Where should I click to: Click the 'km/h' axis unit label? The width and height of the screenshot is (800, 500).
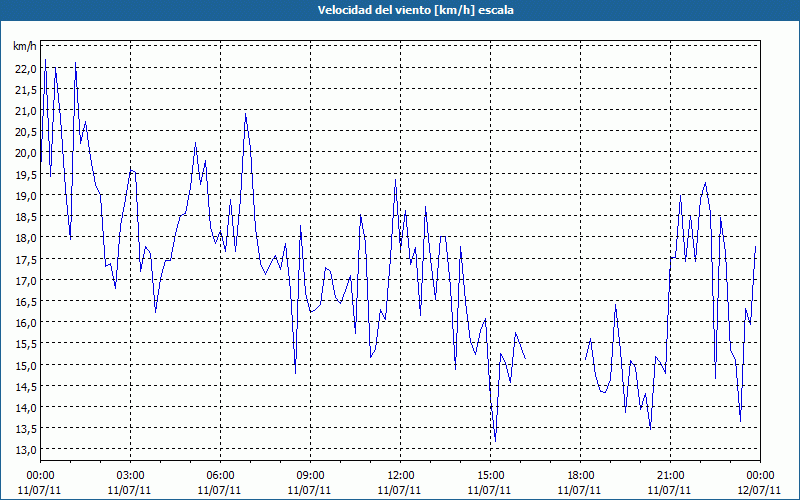coord(25,47)
